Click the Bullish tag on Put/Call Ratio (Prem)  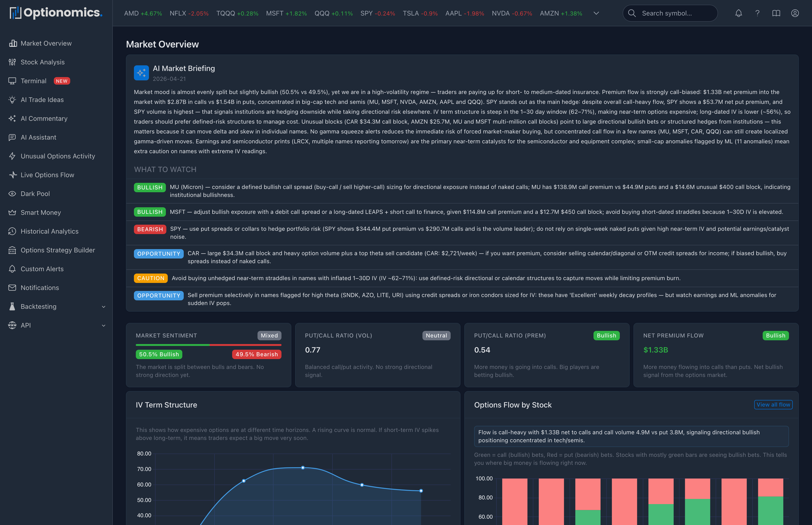point(606,335)
